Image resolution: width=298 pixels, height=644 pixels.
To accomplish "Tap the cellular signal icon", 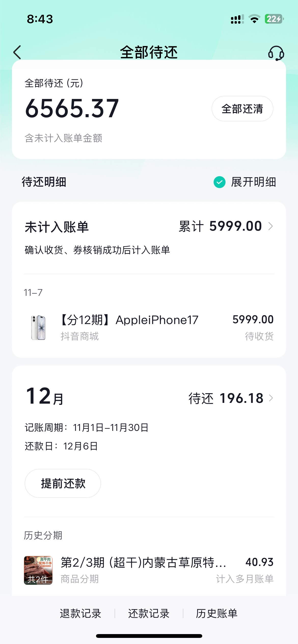I will [x=237, y=19].
